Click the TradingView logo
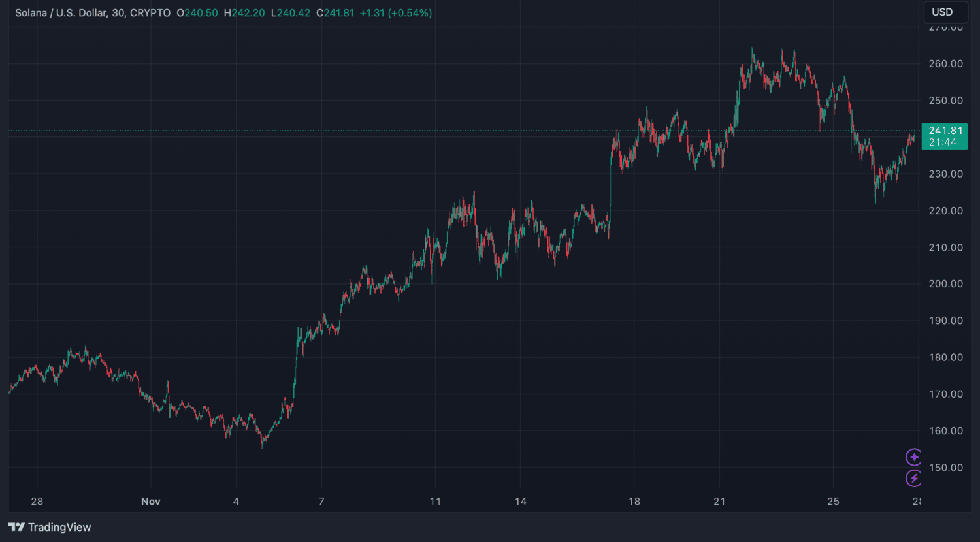The width and height of the screenshot is (980, 542). [50, 527]
